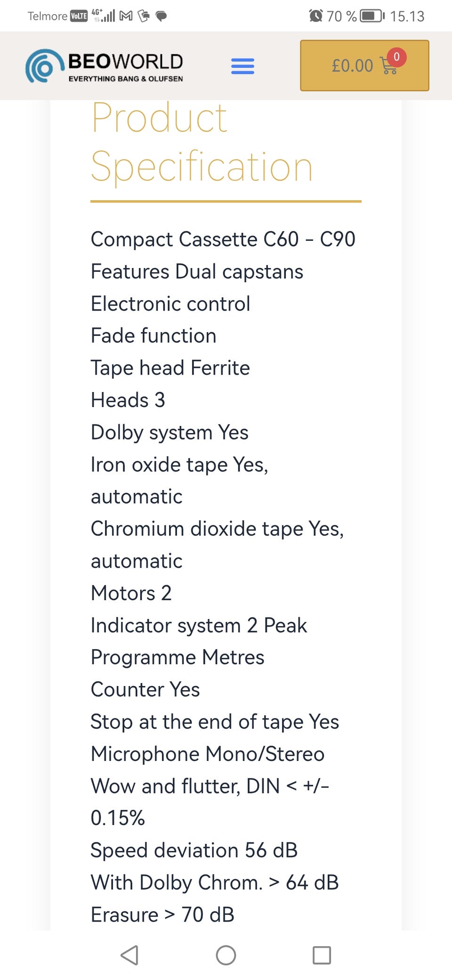Open the blue hamburger menu
The width and height of the screenshot is (452, 980).
242,66
